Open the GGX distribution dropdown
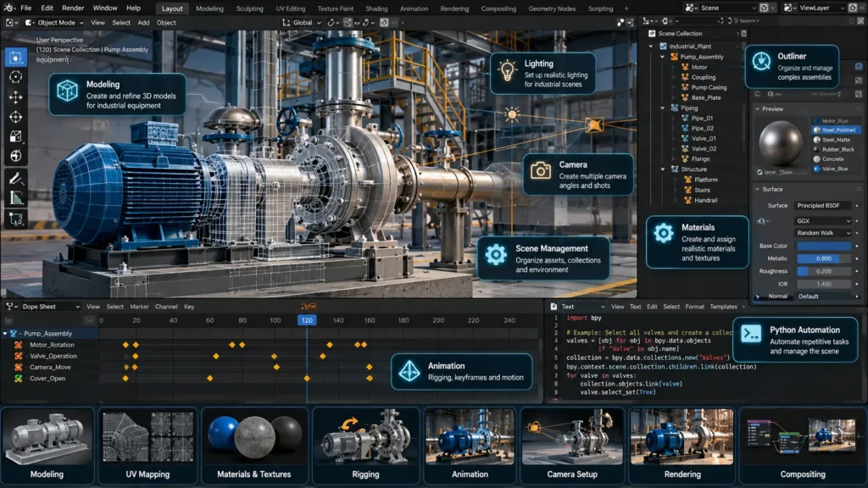868x488 pixels. [823, 221]
